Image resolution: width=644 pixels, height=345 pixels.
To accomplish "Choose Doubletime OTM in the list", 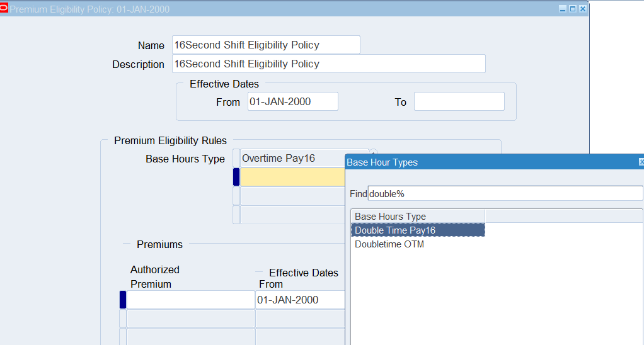I will (x=389, y=244).
